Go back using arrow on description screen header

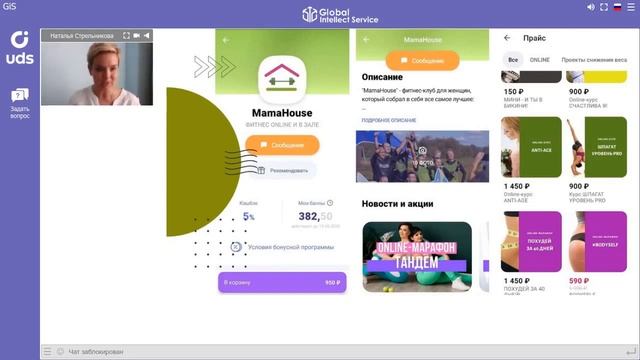click(x=366, y=40)
